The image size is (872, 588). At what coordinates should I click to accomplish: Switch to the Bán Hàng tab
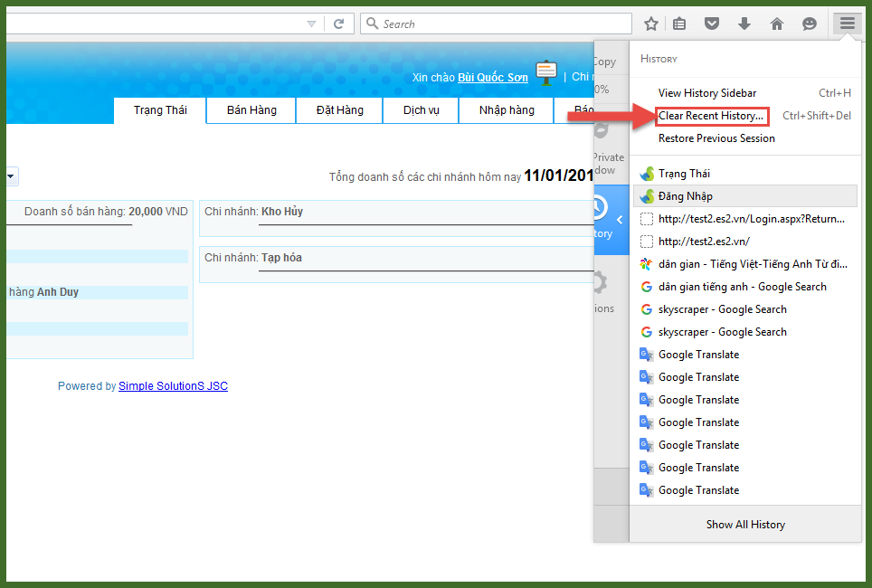(251, 110)
